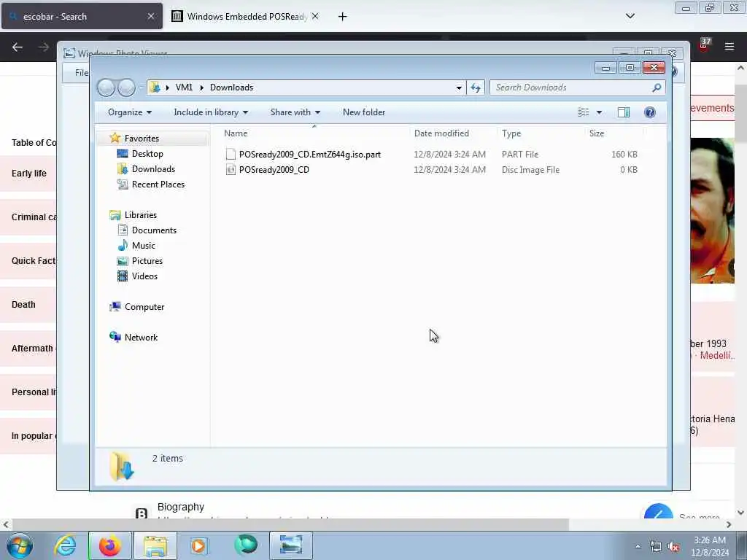Open Share with dropdown
The width and height of the screenshot is (747, 560).
coord(295,112)
